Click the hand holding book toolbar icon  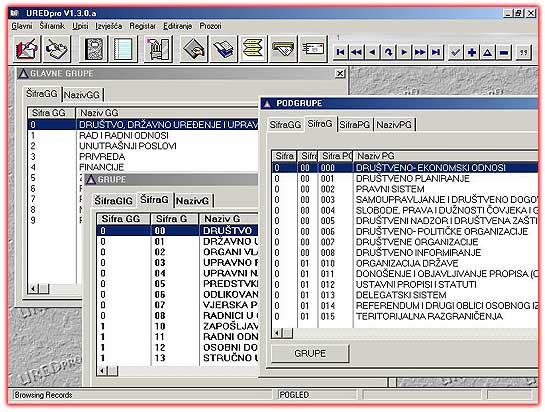194,49
